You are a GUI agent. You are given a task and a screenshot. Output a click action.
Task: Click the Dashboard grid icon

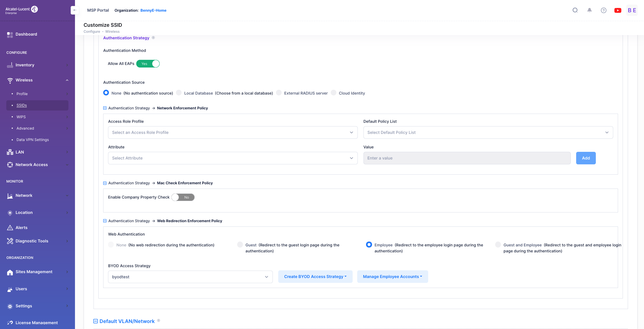pyautogui.click(x=10, y=35)
